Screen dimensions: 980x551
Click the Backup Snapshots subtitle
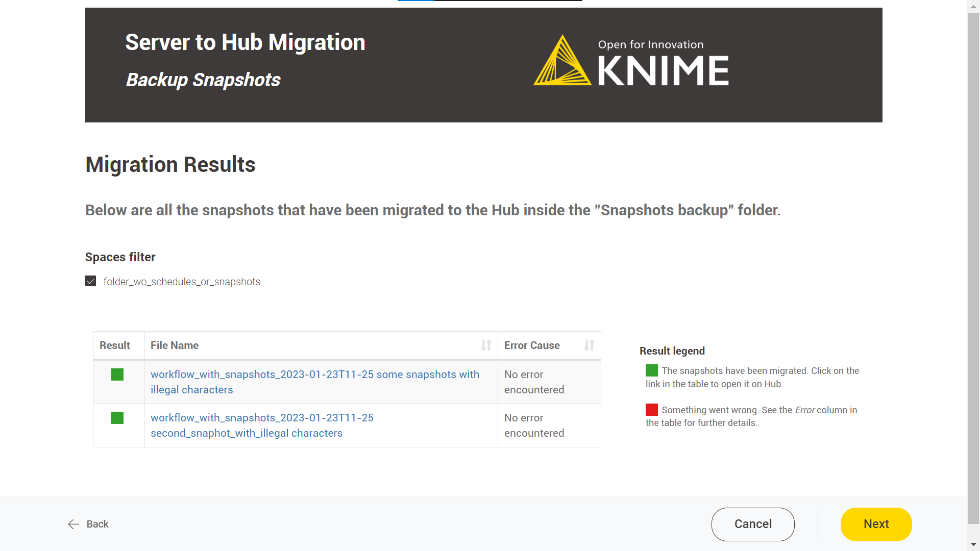click(203, 80)
